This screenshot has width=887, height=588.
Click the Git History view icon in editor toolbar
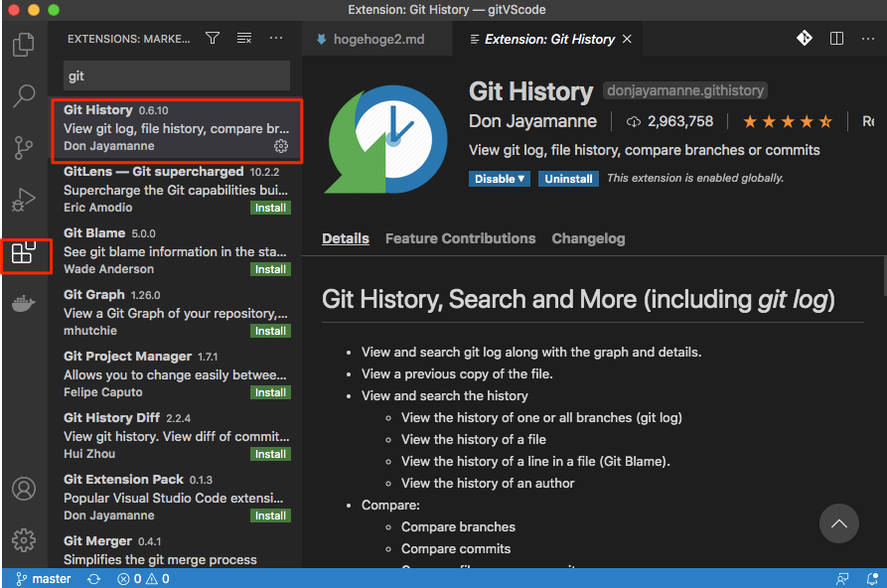[805, 38]
